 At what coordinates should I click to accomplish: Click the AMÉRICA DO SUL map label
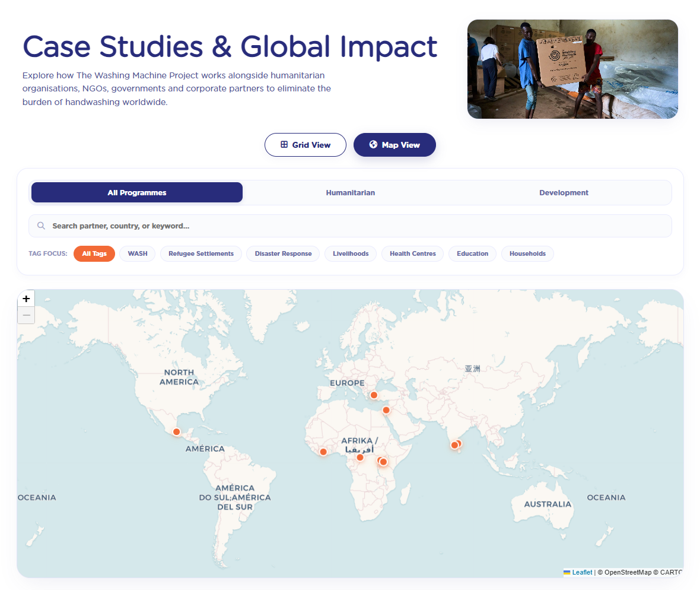coord(235,497)
